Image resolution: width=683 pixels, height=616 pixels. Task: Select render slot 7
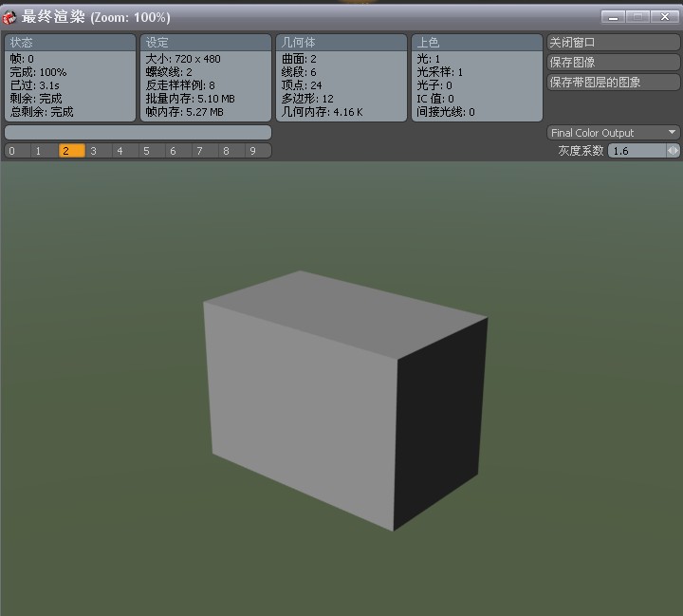pos(205,151)
